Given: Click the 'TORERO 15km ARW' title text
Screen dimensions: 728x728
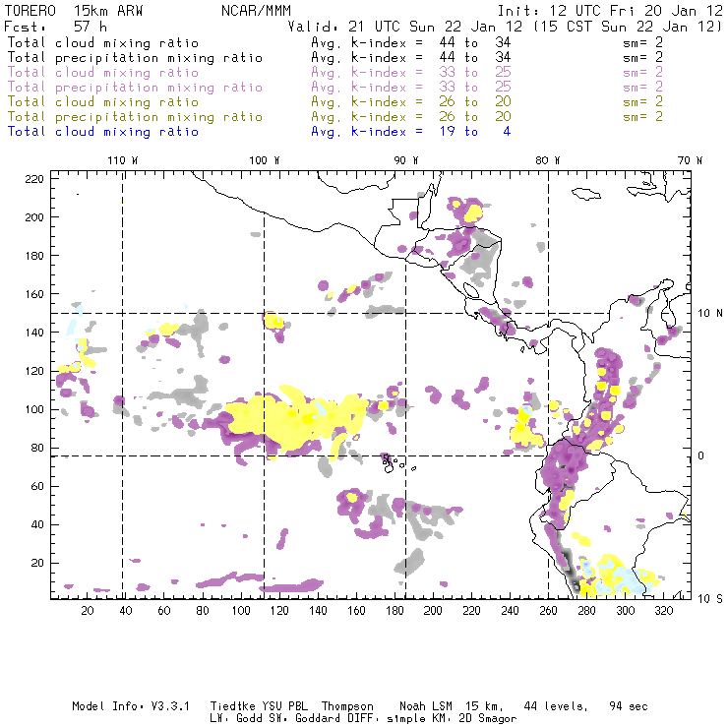Looking at the screenshot, I should (74, 11).
